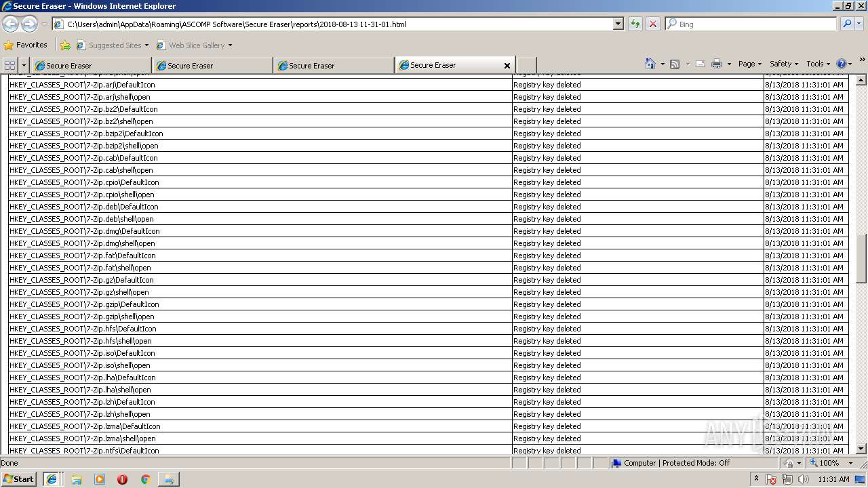Viewport: 868px width, 488px height.
Task: Click the vertical scrollbar down arrow
Action: tap(861, 448)
